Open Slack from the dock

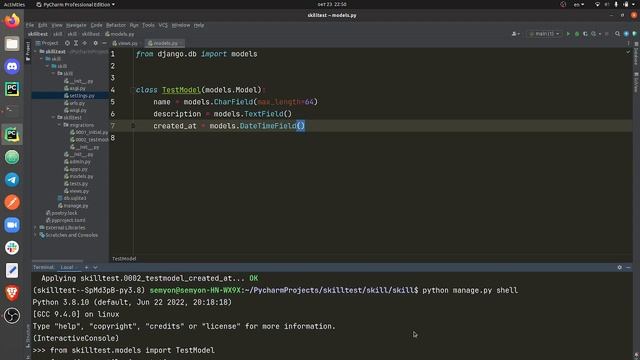[12, 248]
